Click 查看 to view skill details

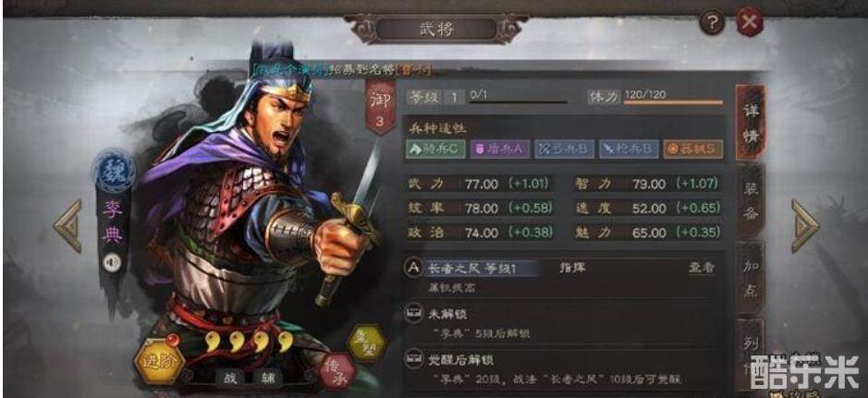702,269
